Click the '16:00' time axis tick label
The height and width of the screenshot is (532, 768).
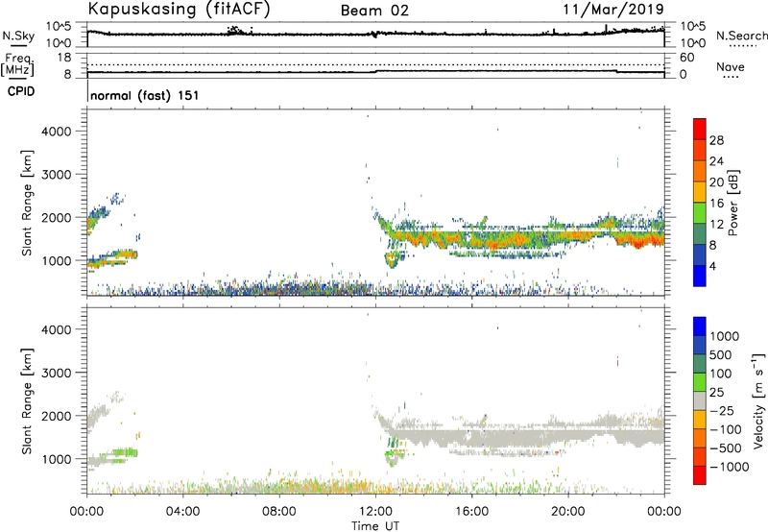471,512
